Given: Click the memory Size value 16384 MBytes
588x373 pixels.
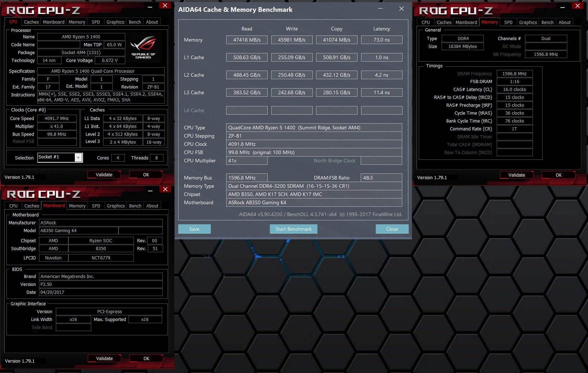Looking at the screenshot, I should tap(463, 46).
